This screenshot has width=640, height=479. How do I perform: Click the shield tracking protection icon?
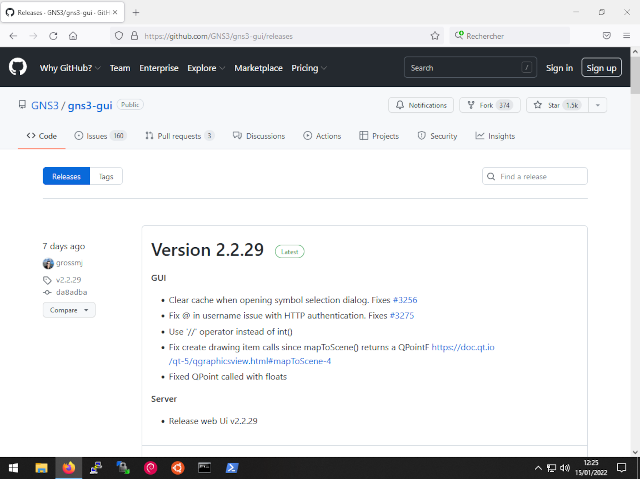point(119,36)
